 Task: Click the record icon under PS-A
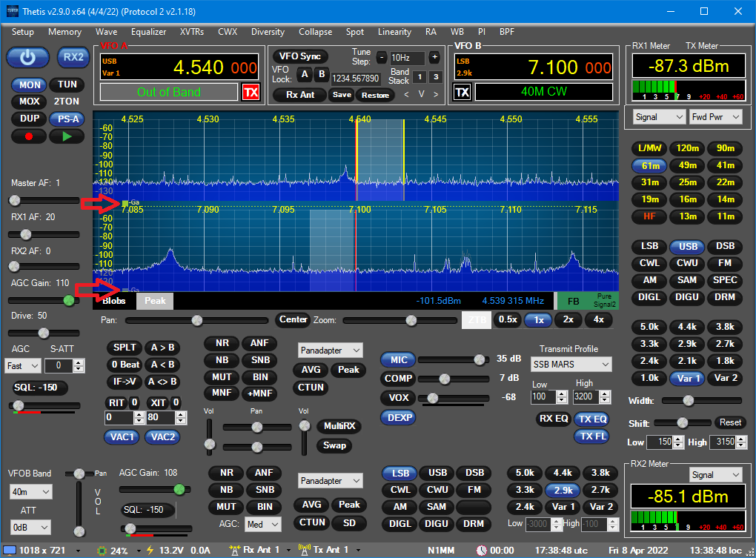click(x=28, y=136)
